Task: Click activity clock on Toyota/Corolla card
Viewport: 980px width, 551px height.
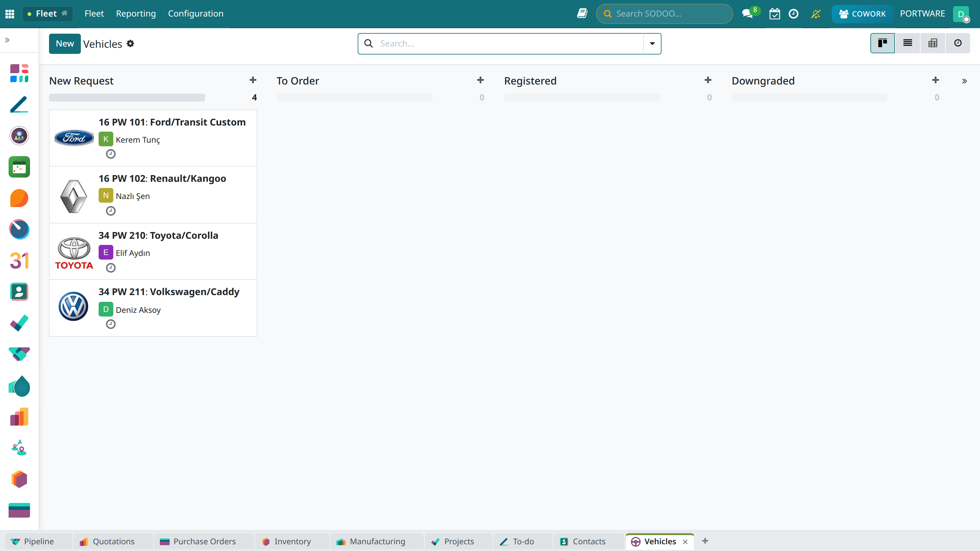Action: 111,268
